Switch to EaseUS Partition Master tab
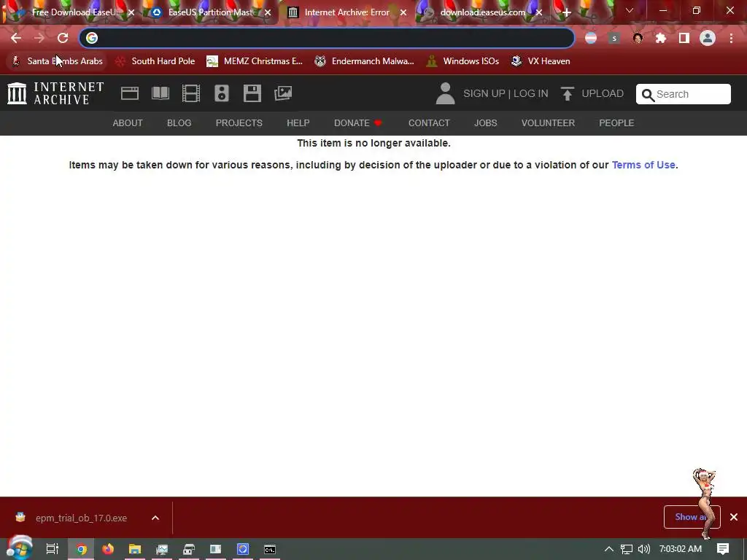 209,12
